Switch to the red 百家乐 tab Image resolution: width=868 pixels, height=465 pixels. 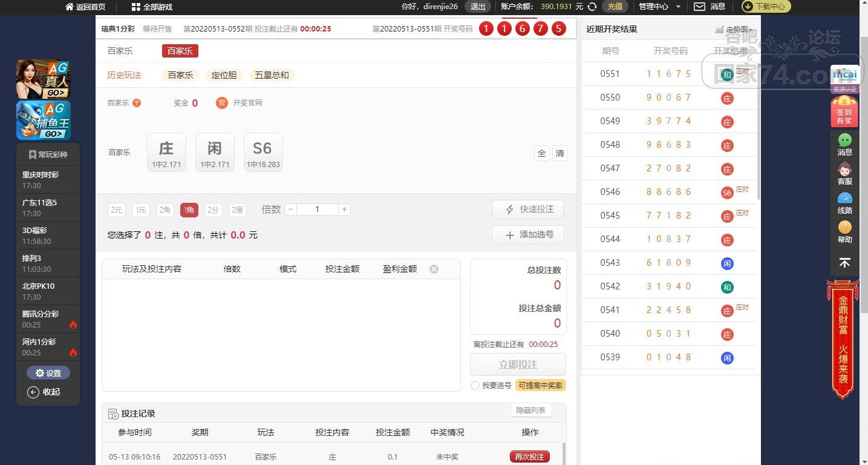point(180,51)
